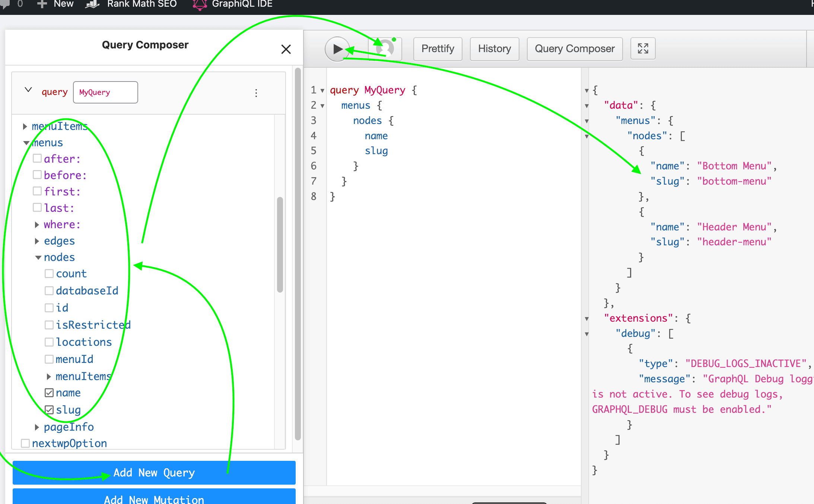The height and width of the screenshot is (504, 814).
Task: Collapse the nodes field
Action: point(38,258)
